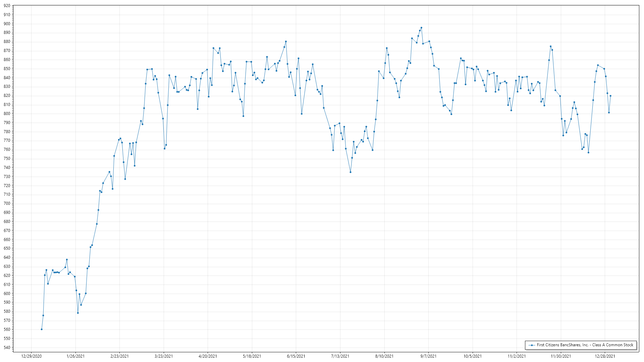Image resolution: width=644 pixels, height=362 pixels.
Task: Click the 800 value on y-axis
Action: 7,114
